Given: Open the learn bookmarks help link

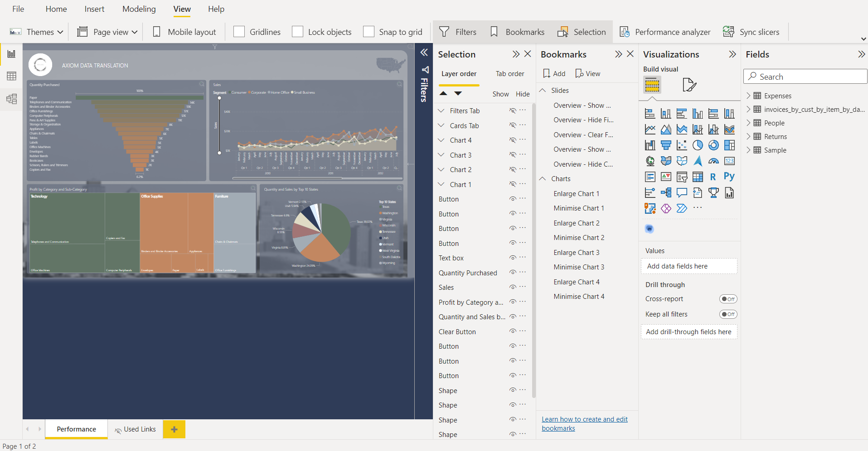Looking at the screenshot, I should (585, 424).
